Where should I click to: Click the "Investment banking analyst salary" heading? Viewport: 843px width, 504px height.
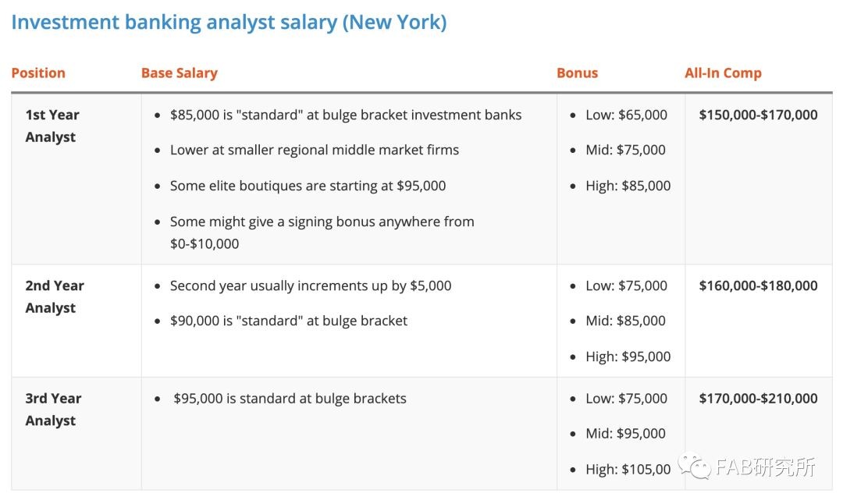229,22
